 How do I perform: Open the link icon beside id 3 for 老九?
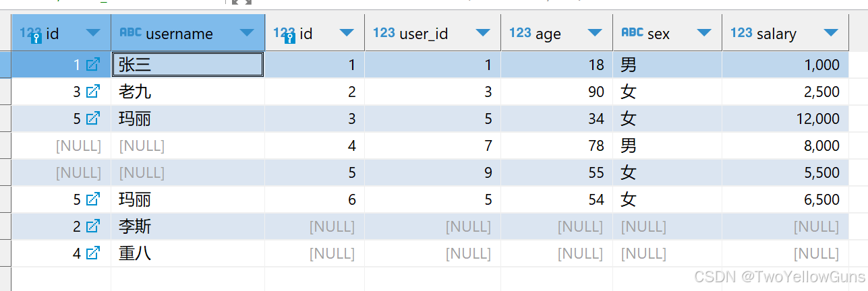click(x=93, y=92)
